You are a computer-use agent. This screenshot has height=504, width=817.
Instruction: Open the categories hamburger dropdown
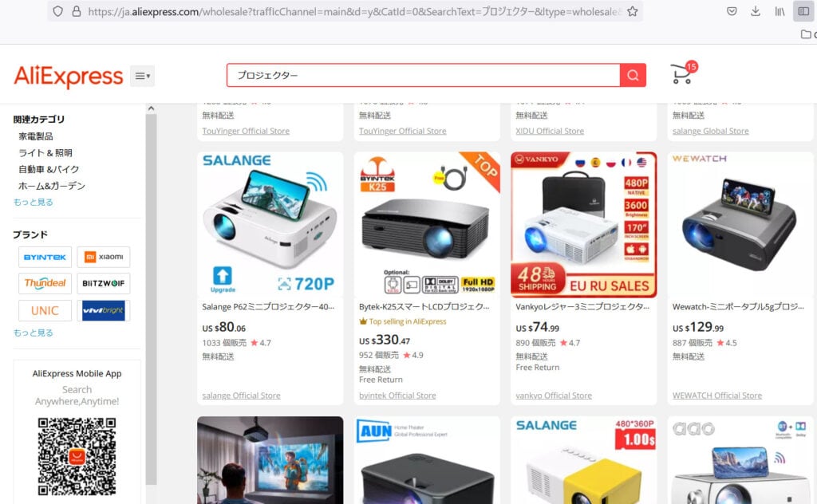point(142,76)
